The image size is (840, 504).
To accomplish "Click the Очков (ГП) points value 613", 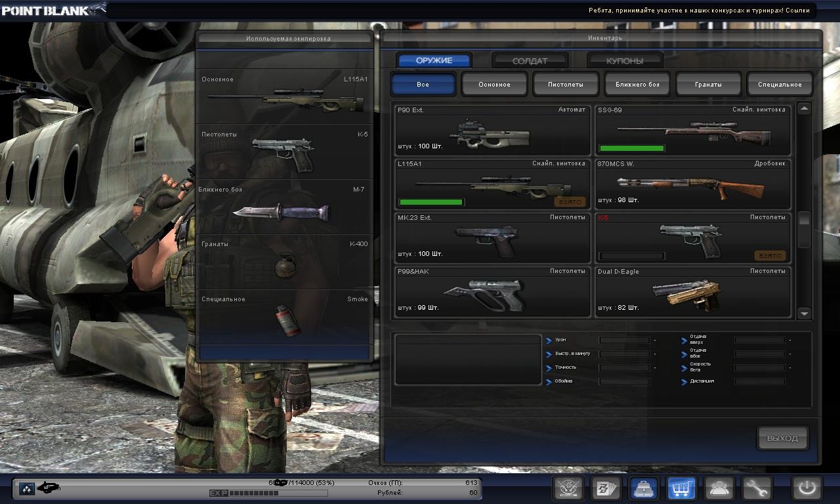I will (x=471, y=483).
